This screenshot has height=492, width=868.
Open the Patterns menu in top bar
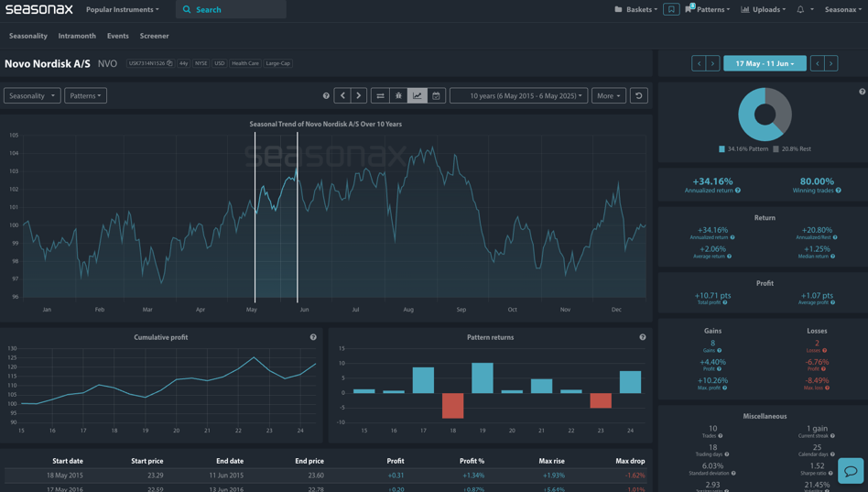point(708,9)
